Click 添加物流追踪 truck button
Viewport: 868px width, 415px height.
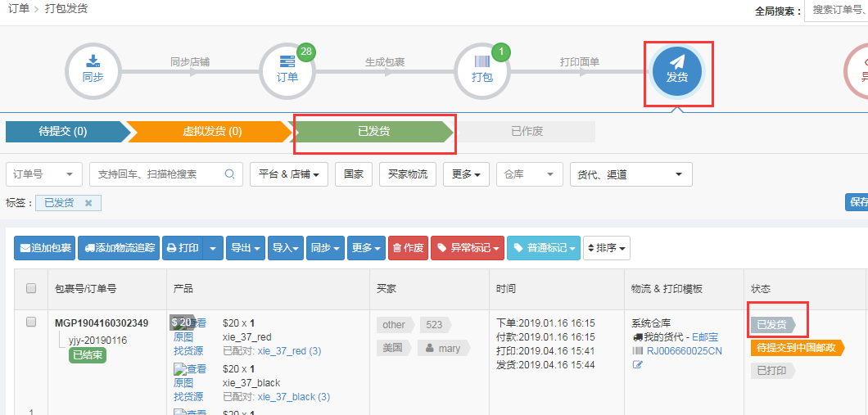click(120, 248)
